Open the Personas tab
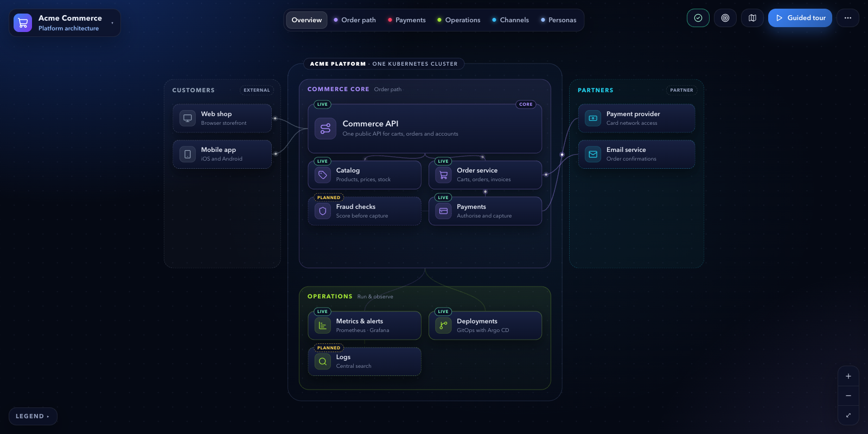 (559, 20)
